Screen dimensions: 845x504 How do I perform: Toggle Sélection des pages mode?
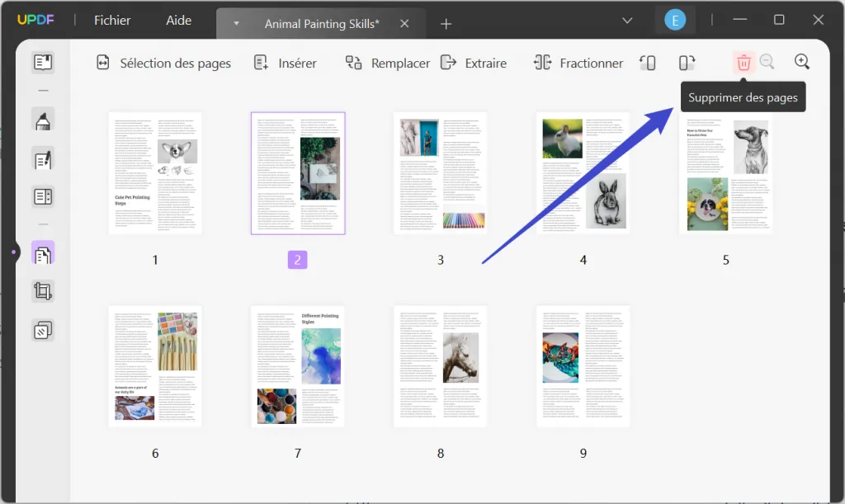pyautogui.click(x=163, y=62)
